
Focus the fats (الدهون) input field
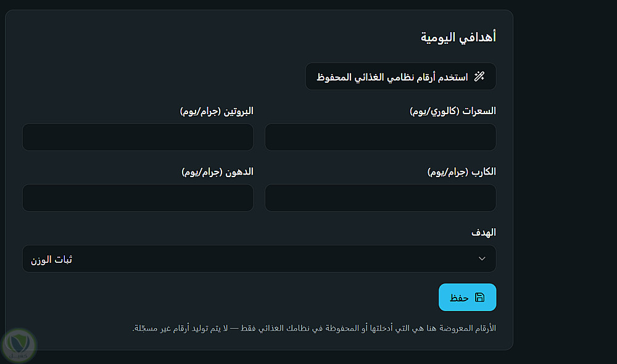138,198
